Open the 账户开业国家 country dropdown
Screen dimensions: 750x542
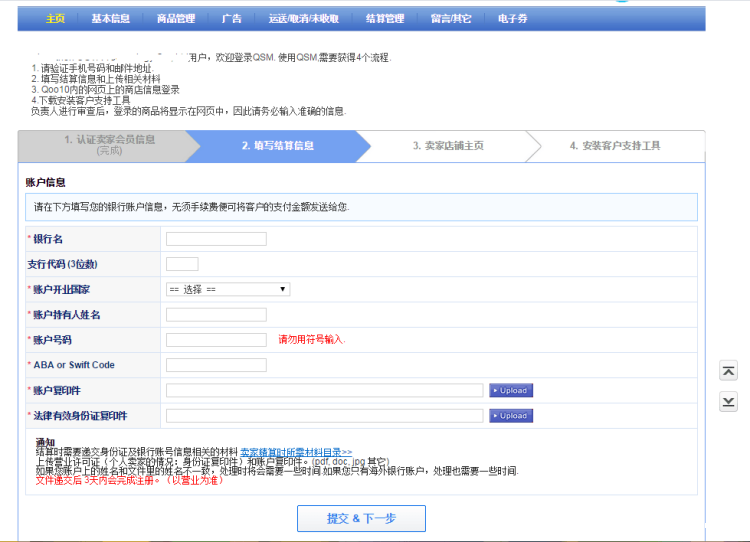(x=228, y=289)
